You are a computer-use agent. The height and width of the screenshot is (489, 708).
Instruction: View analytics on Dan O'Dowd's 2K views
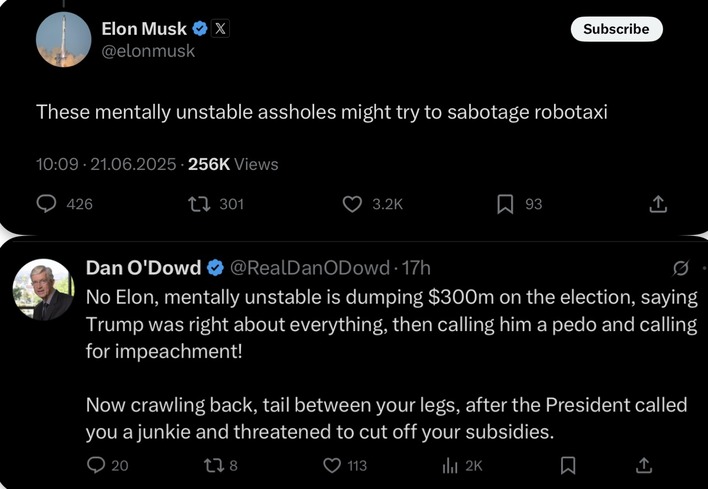(450, 465)
